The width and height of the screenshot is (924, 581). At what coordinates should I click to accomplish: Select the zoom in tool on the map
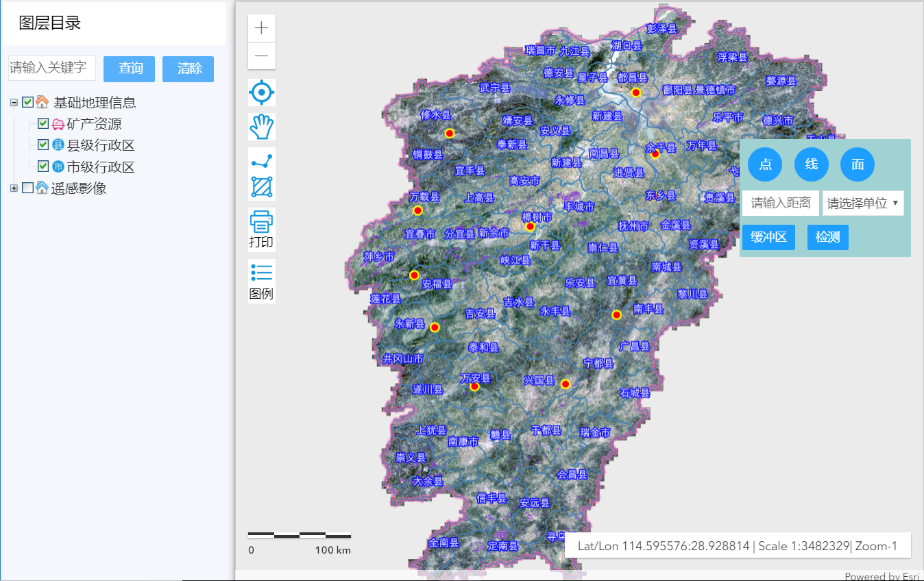pos(261,27)
